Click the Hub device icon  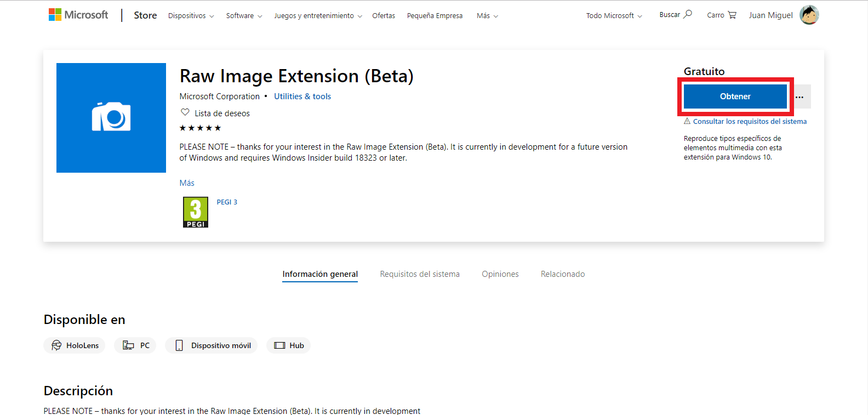[x=280, y=345]
